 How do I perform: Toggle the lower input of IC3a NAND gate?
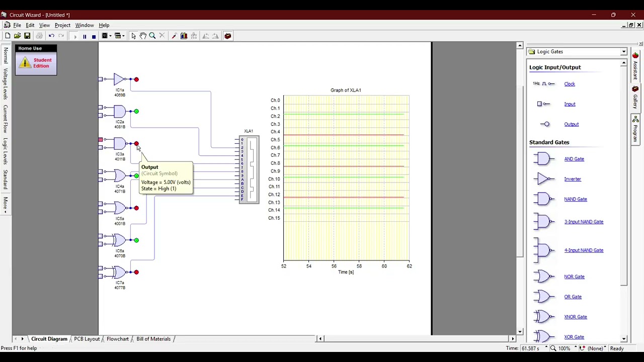pyautogui.click(x=100, y=147)
